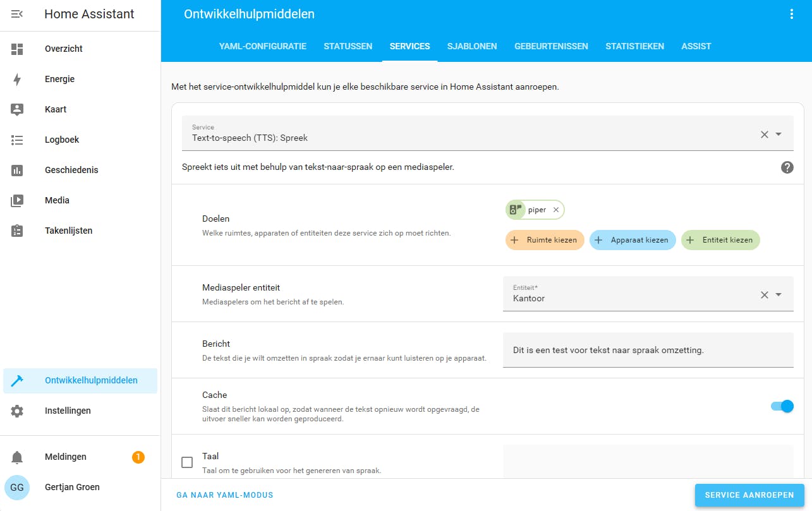Expand the Service dropdown arrow
The image size is (812, 511).
point(779,134)
